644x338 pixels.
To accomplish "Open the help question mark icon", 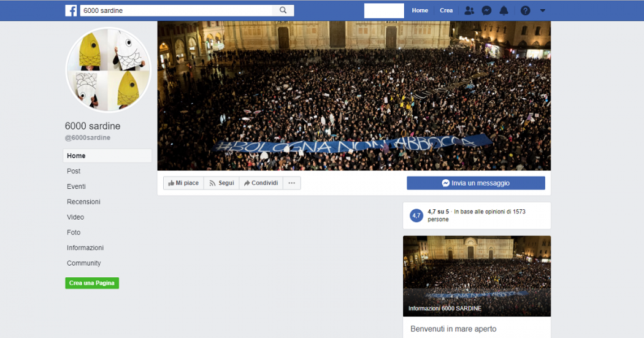I will point(525,10).
